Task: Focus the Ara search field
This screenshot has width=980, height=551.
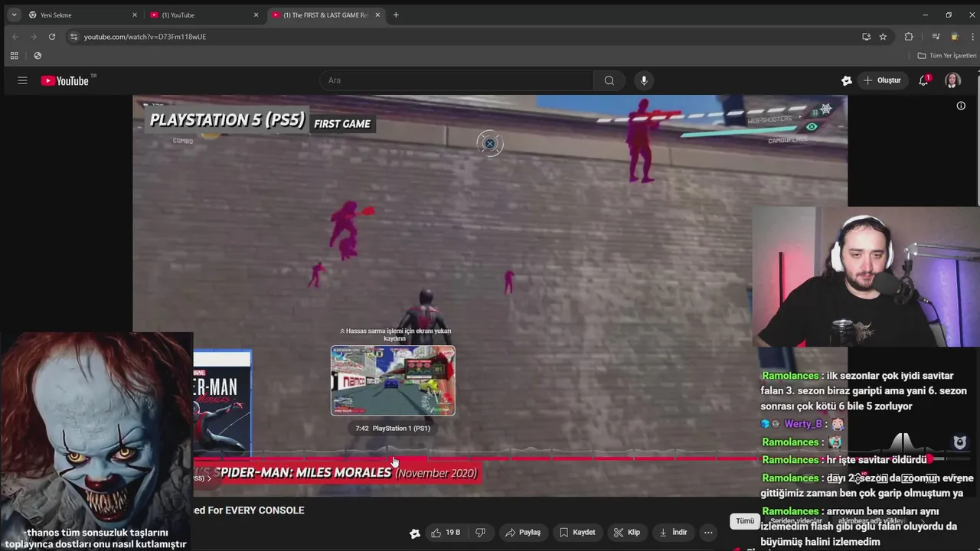Action: pos(456,80)
